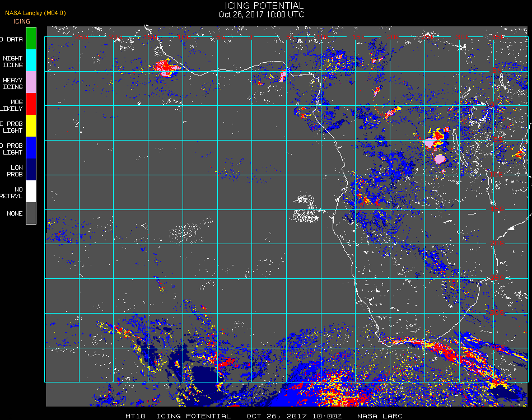Click the 30S latitude label

click(x=497, y=312)
